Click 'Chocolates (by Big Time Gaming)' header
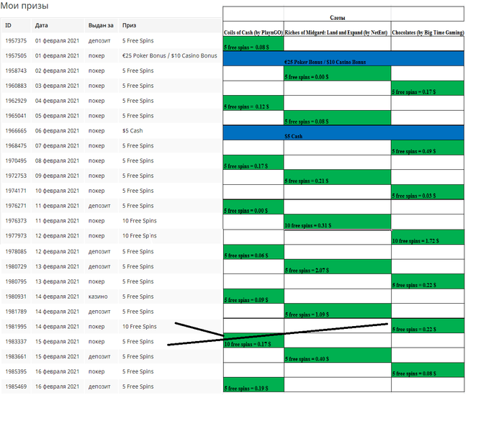Screen dimensions: 504x439 click(x=428, y=32)
